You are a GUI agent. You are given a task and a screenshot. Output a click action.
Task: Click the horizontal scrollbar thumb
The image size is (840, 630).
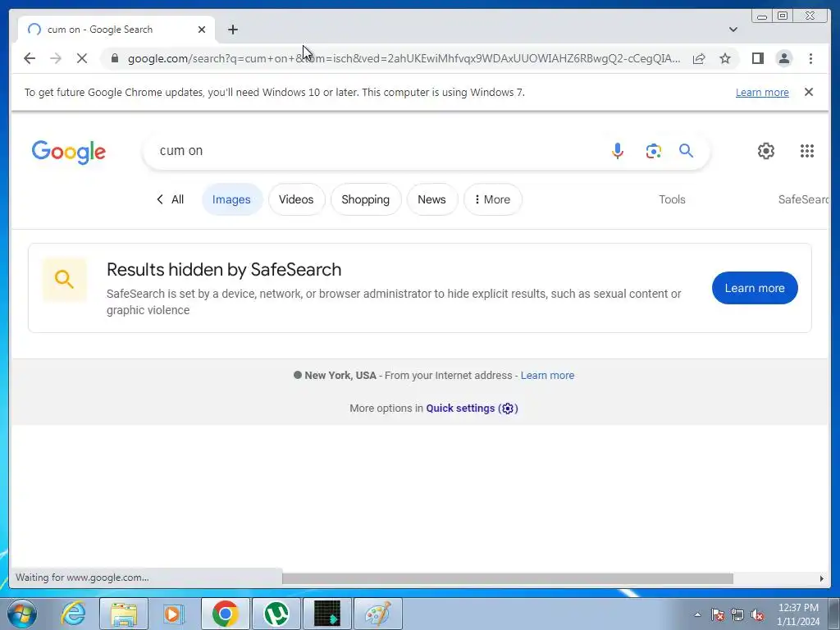click(x=507, y=578)
